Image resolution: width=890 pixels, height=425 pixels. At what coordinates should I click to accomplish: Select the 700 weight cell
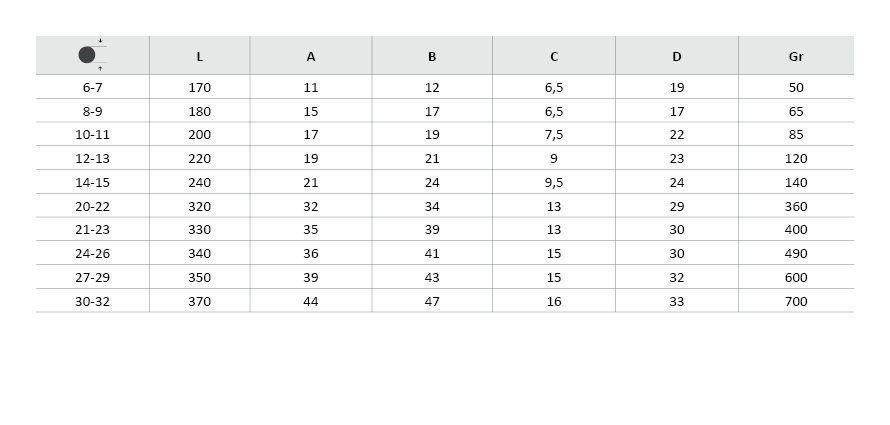pos(796,301)
